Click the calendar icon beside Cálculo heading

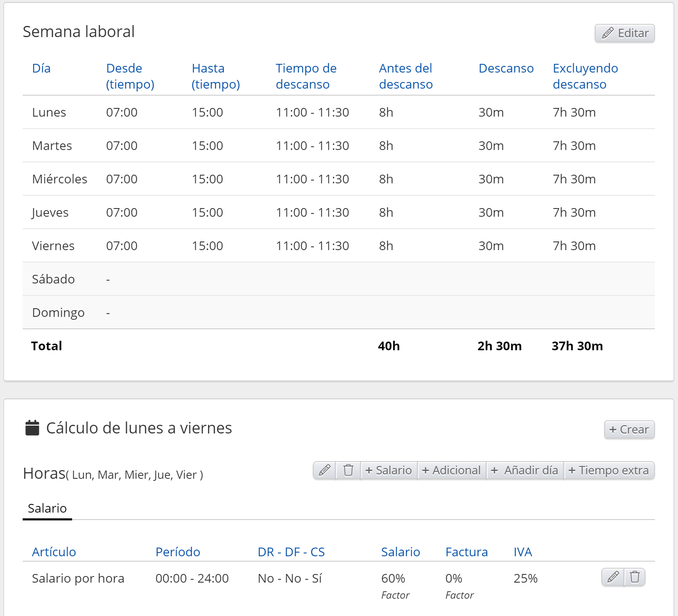[32, 428]
